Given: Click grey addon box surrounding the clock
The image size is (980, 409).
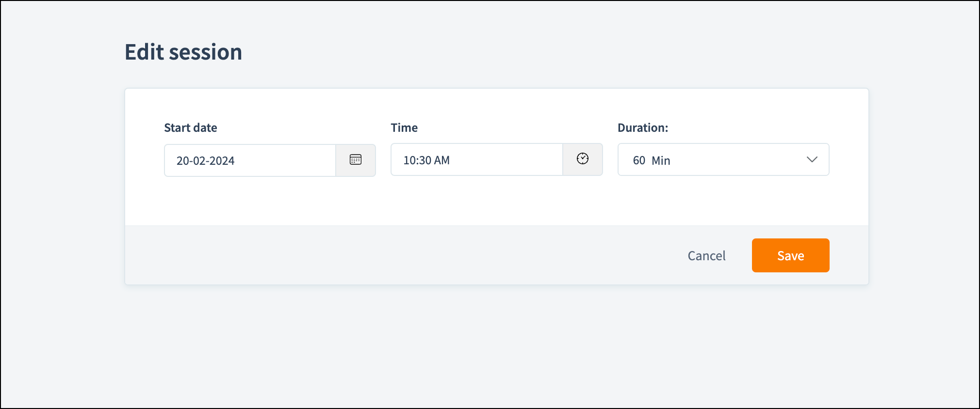Looking at the screenshot, I should click(x=583, y=159).
